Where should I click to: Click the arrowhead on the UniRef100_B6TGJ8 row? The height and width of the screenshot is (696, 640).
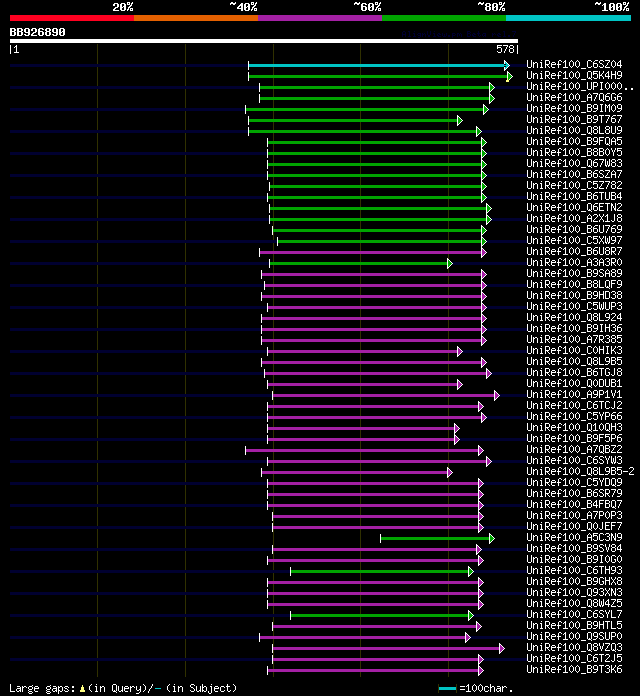pyautogui.click(x=489, y=374)
